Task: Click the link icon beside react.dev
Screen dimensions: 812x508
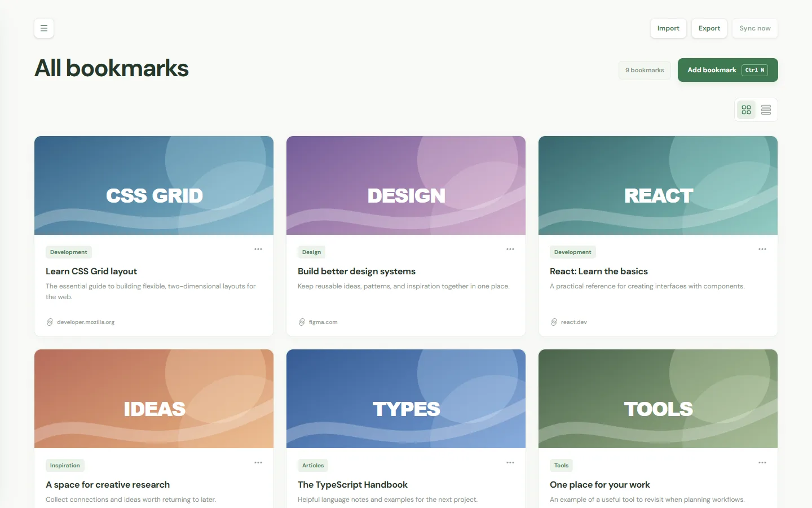Action: pyautogui.click(x=554, y=322)
